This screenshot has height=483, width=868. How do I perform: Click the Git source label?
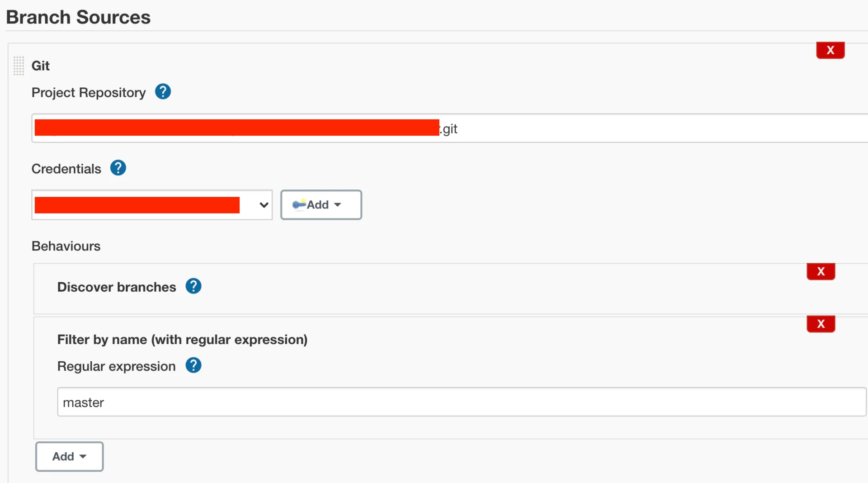[x=40, y=66]
